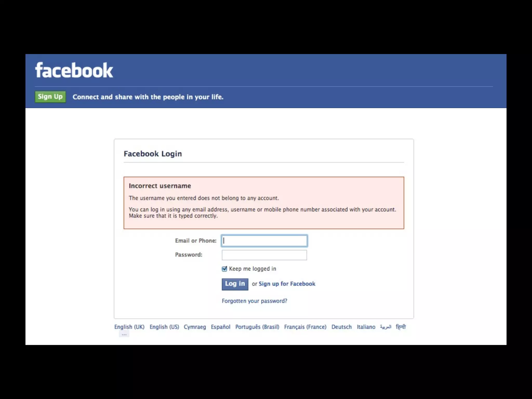532x399 pixels.
Task: Focus the Email or Phone field
Action: click(264, 241)
